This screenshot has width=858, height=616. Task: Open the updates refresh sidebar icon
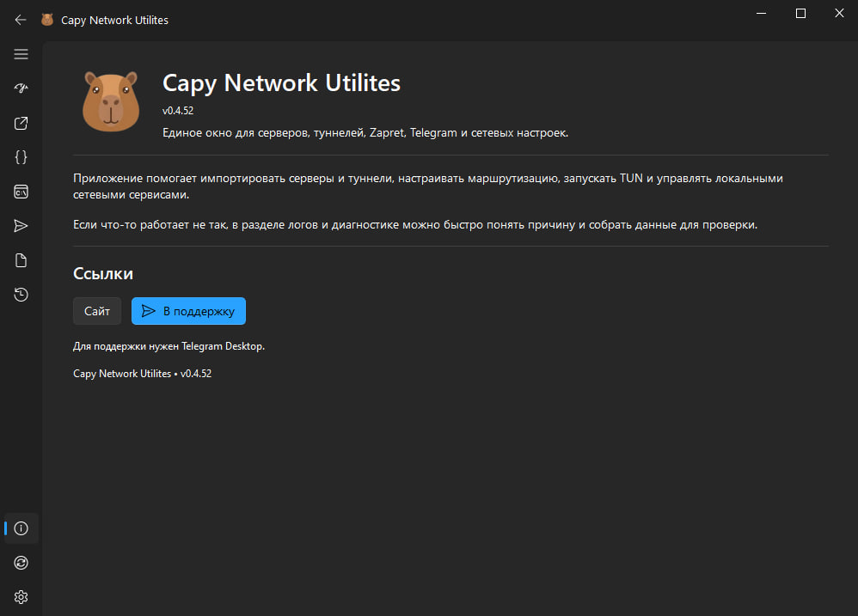[x=21, y=563]
